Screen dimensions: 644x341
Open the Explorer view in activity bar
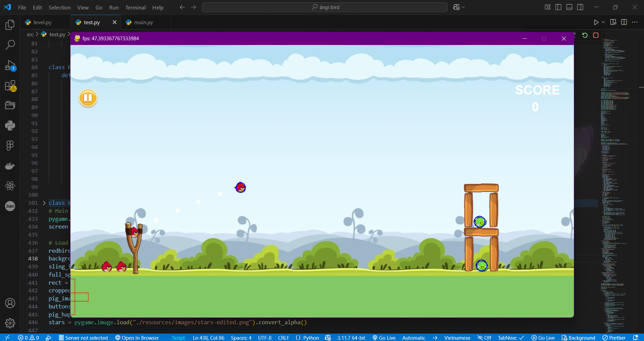click(x=10, y=25)
